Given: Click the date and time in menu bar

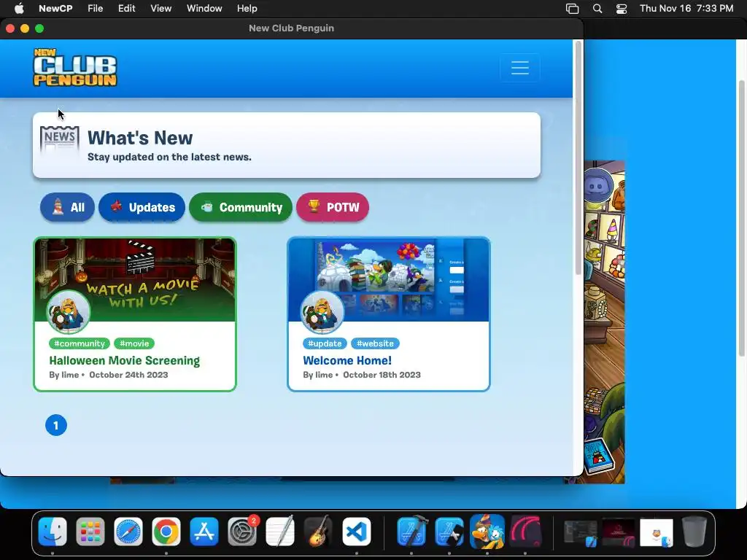Looking at the screenshot, I should pos(686,8).
